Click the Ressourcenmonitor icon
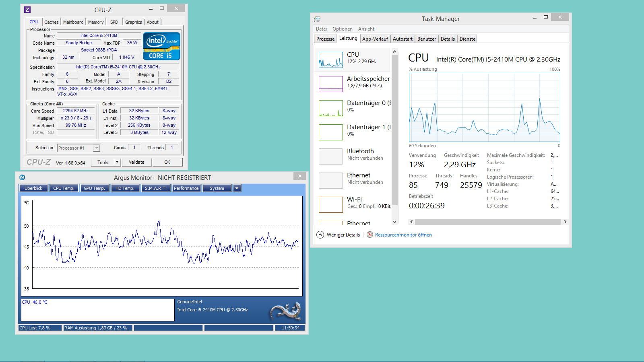The image size is (644, 362). point(370,234)
